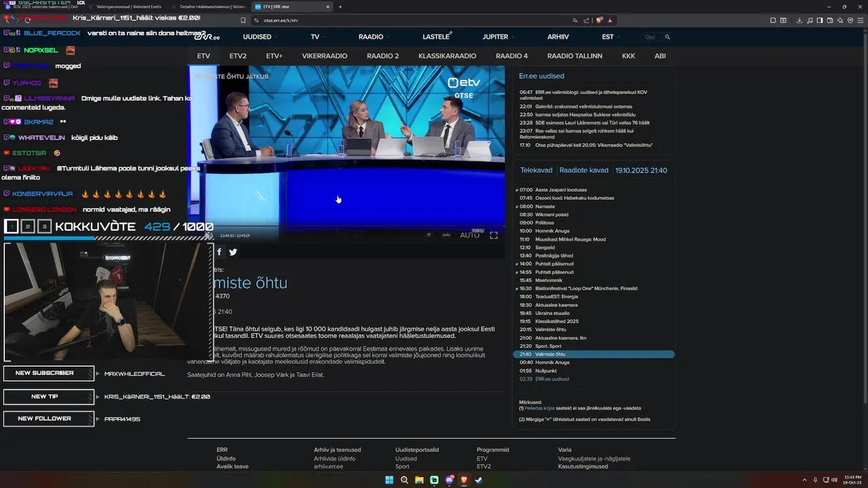Open the ABI help page
The width and height of the screenshot is (868, 488).
660,56
